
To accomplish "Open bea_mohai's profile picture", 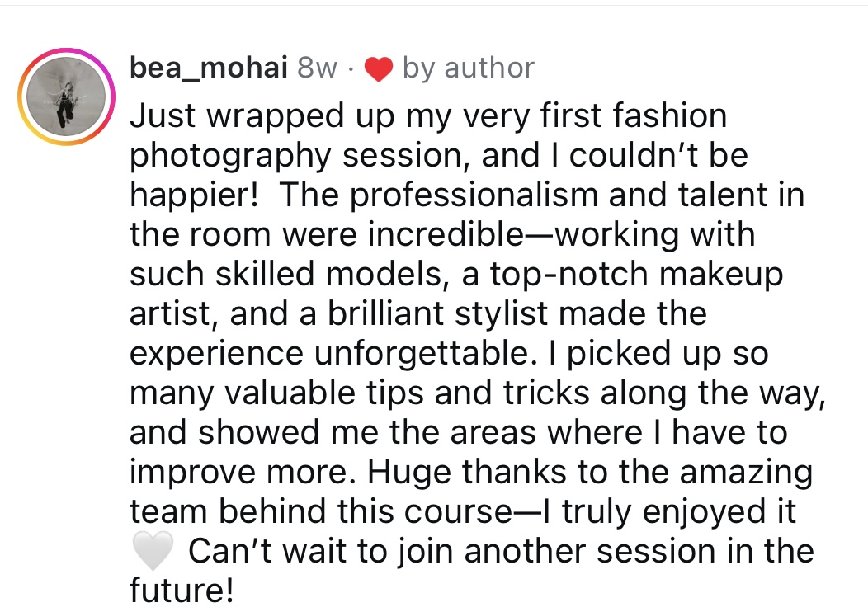I will [64, 97].
